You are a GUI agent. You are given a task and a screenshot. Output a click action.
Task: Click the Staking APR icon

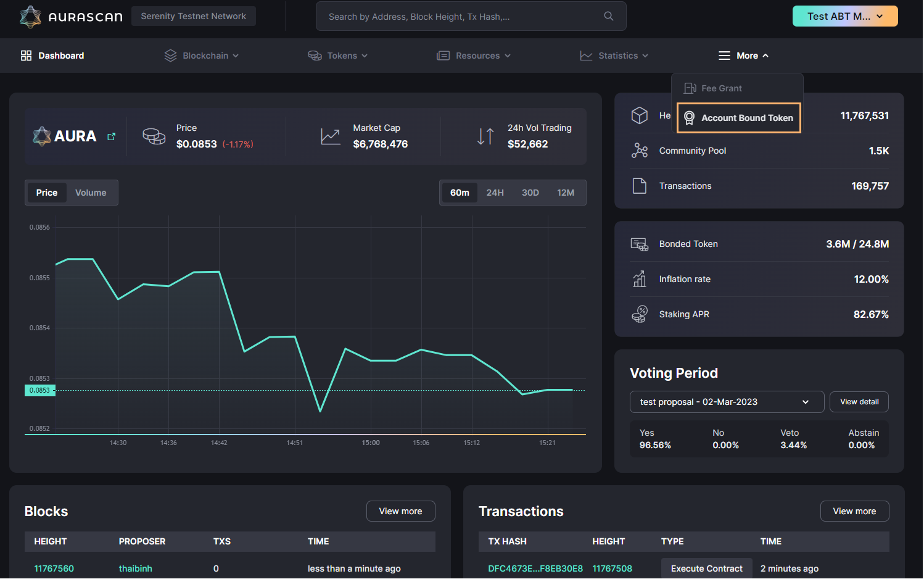640,314
